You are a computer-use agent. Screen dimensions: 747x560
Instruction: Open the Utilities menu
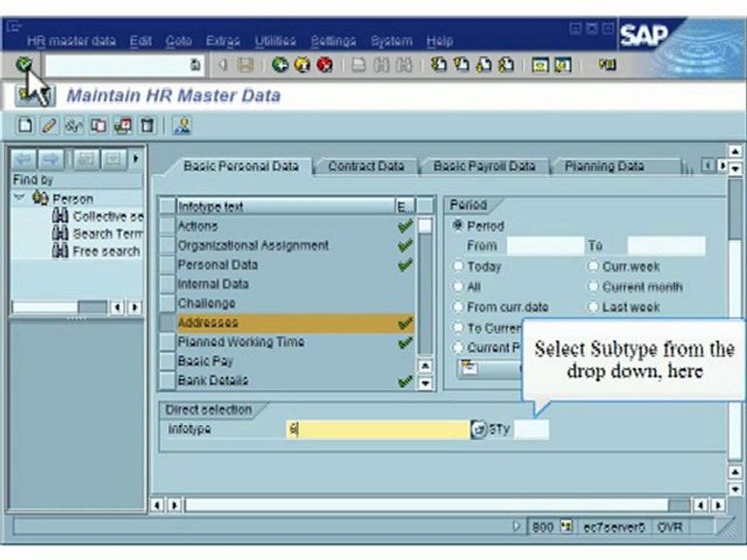275,41
